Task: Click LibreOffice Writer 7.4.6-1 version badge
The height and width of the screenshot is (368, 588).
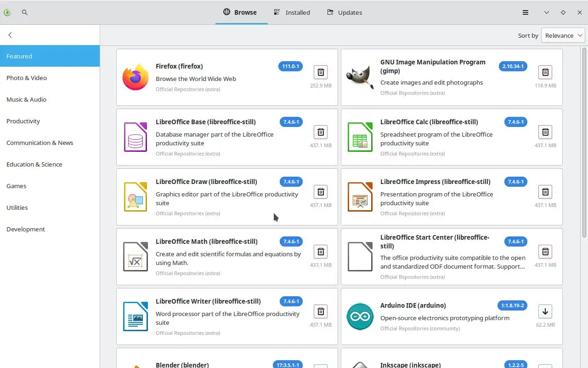Action: click(291, 301)
